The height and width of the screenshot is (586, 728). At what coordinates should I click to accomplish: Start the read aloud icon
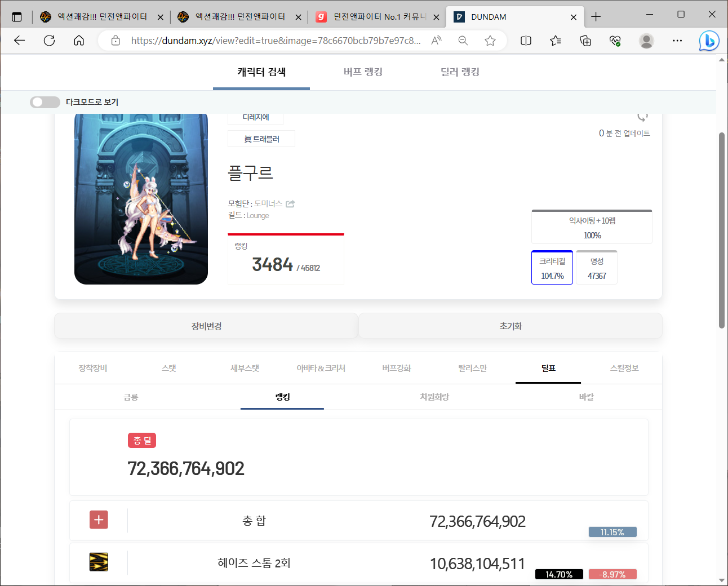click(x=436, y=41)
